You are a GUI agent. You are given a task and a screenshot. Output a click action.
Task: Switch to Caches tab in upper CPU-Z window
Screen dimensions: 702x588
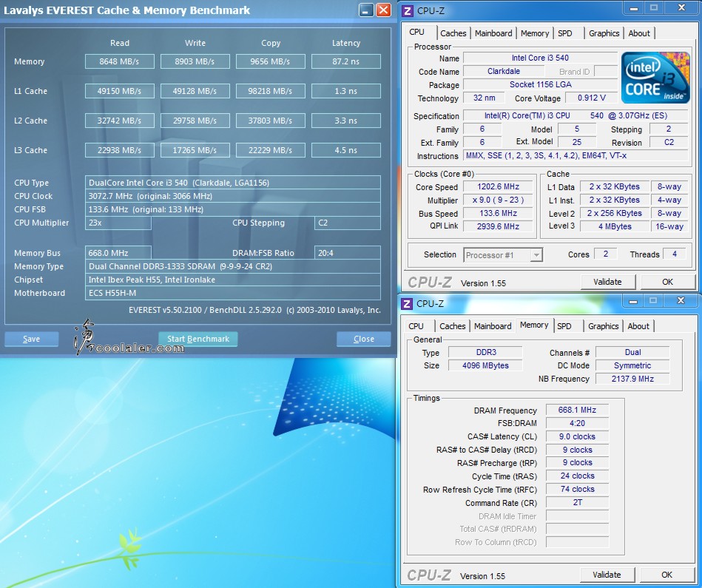(x=453, y=33)
